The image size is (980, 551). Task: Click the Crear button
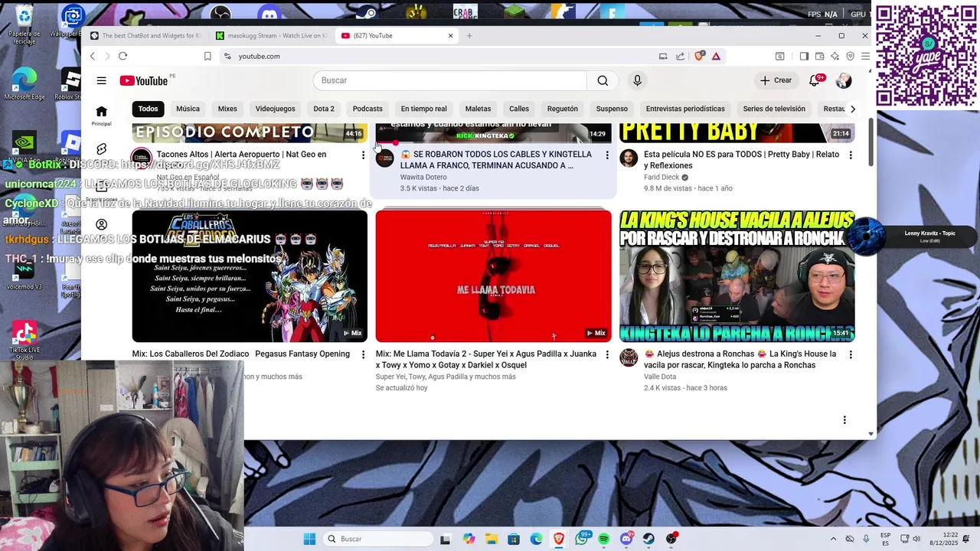[776, 80]
